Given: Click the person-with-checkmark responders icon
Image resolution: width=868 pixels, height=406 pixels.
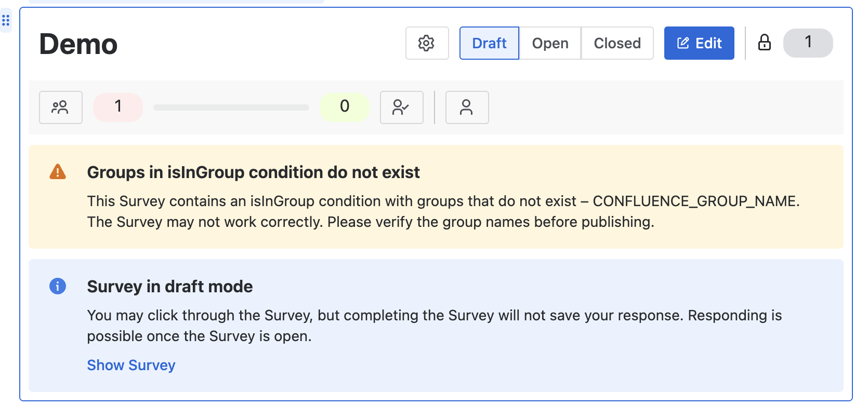Looking at the screenshot, I should [x=401, y=107].
